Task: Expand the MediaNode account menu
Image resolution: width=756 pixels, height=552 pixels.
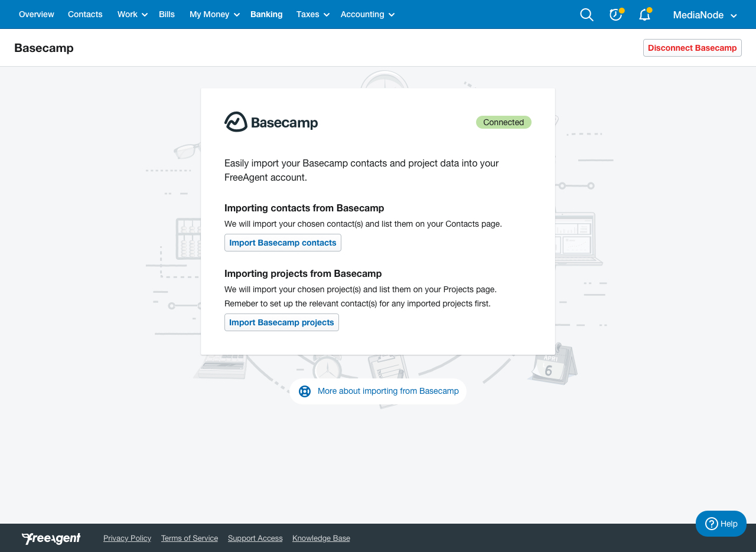Action: (705, 15)
